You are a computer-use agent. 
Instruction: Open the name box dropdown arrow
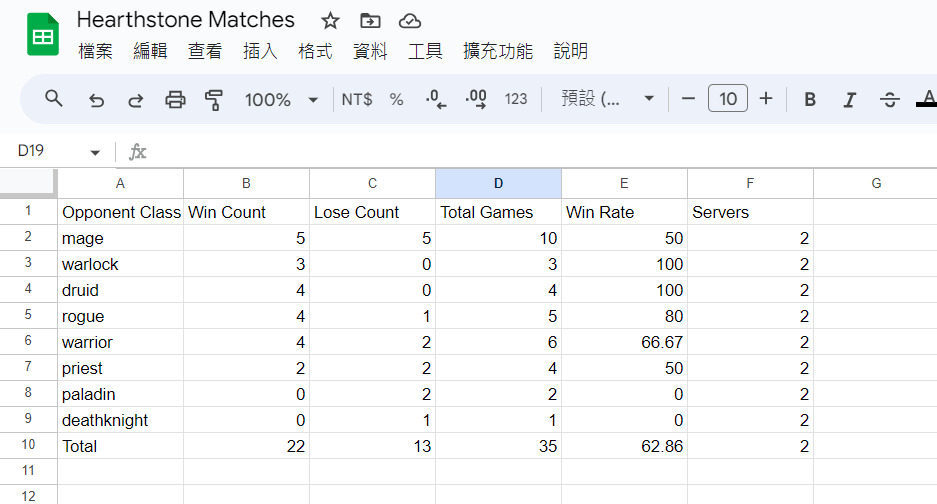[x=95, y=152]
